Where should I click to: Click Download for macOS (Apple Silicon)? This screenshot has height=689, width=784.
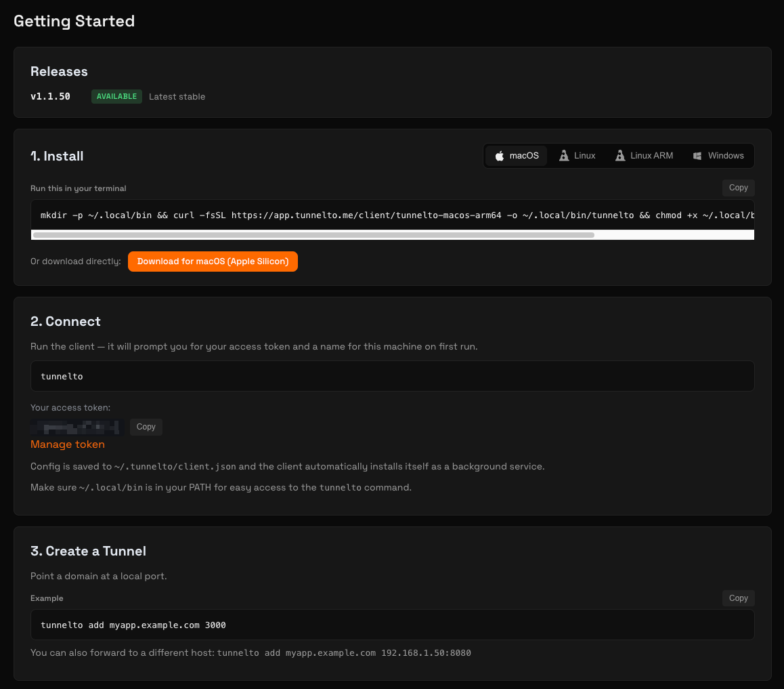213,262
